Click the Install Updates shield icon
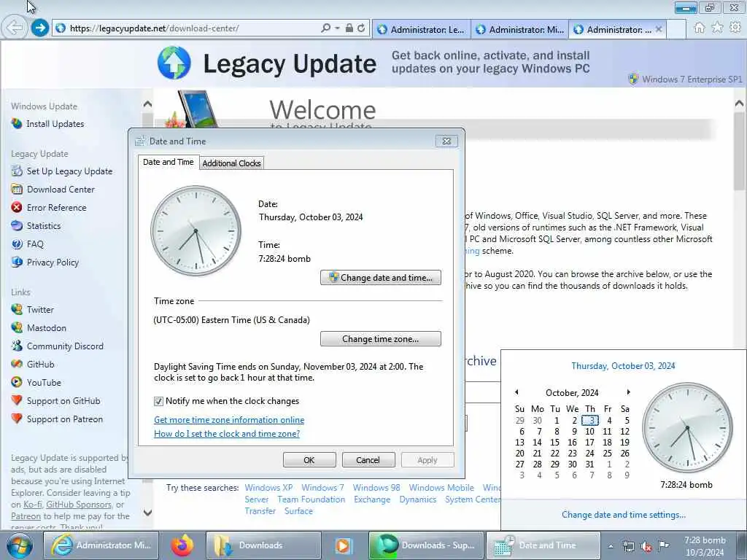747x560 pixels. pos(17,124)
